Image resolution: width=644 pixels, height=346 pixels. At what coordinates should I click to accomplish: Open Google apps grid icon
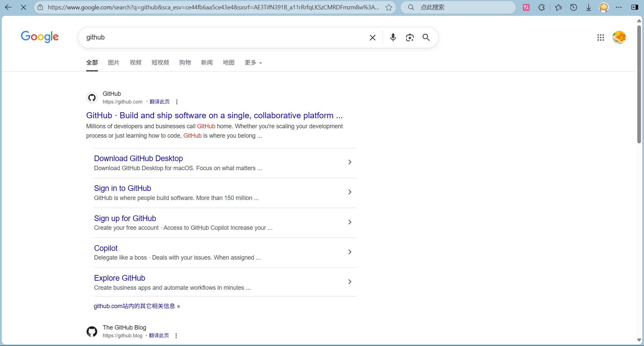[x=601, y=38]
